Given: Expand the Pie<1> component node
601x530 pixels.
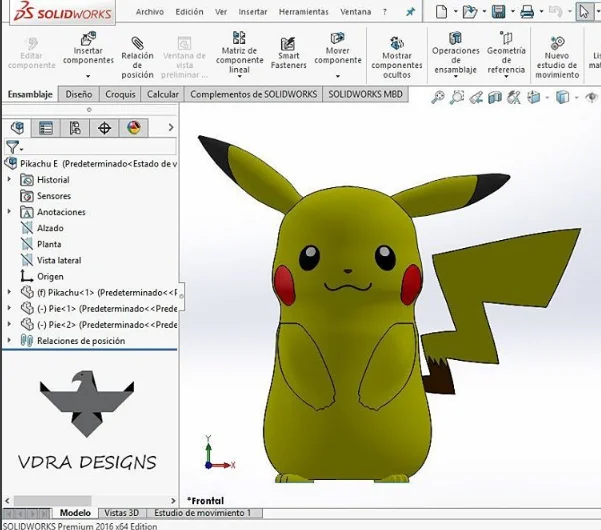Looking at the screenshot, I should pyautogui.click(x=10, y=308).
